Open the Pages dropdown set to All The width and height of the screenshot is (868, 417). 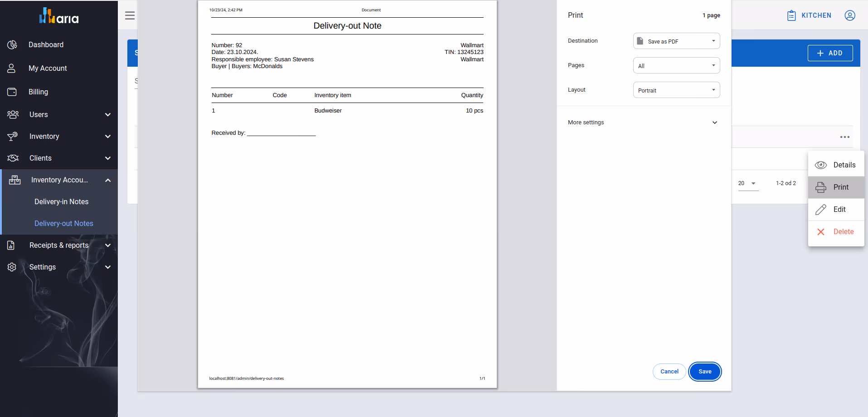[676, 65]
